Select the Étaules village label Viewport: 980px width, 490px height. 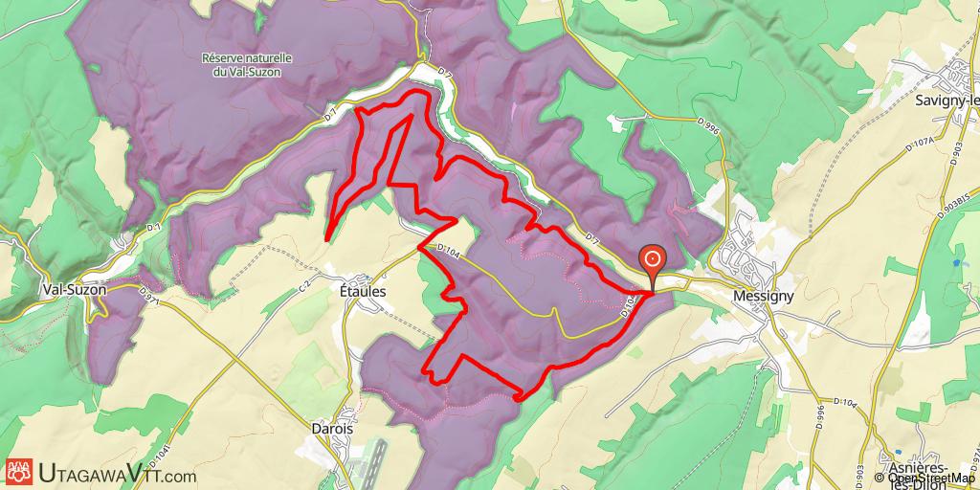tap(363, 292)
